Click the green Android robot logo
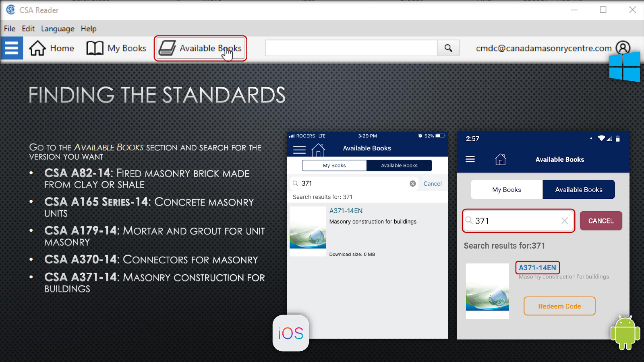 pos(625,333)
